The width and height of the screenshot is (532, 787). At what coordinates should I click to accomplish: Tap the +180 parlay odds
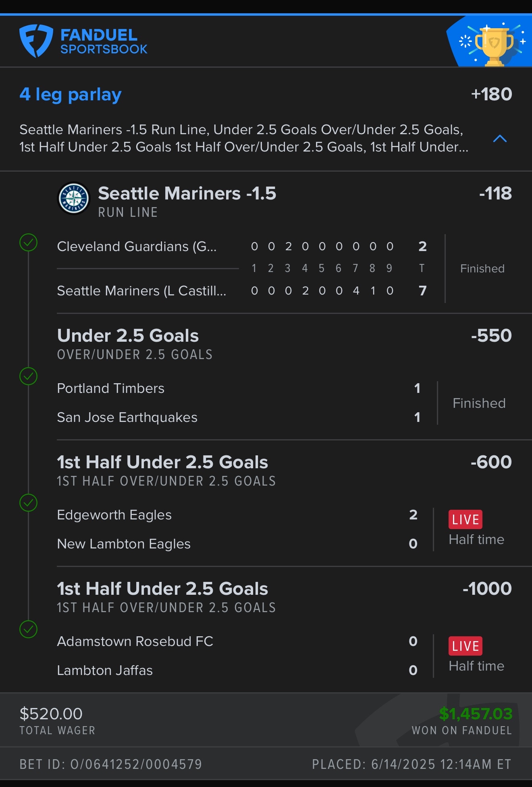click(x=491, y=94)
